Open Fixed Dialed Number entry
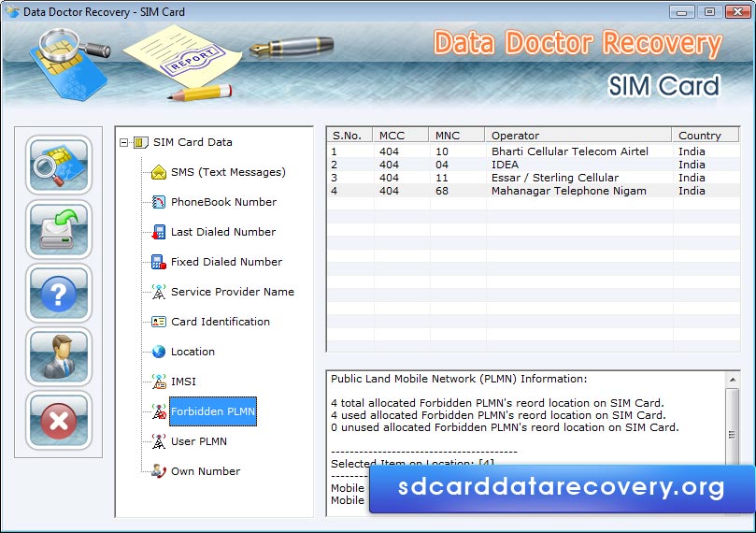This screenshot has height=533, width=756. 226,262
